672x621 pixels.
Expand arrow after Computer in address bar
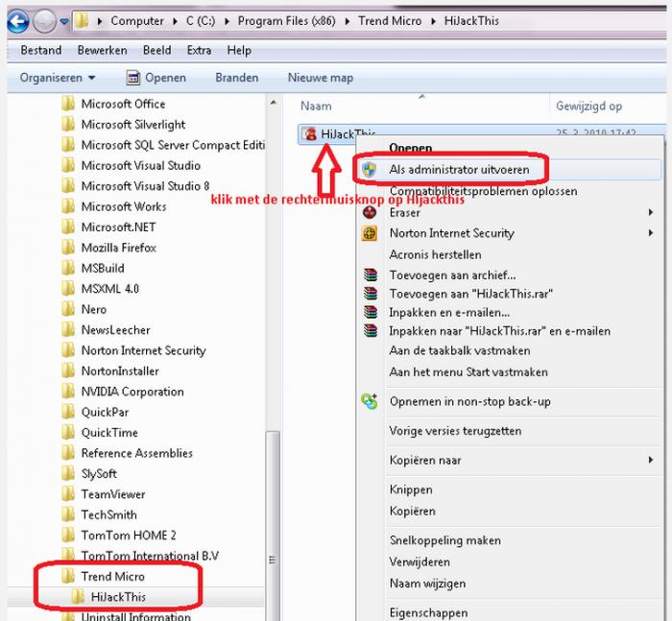tap(175, 21)
